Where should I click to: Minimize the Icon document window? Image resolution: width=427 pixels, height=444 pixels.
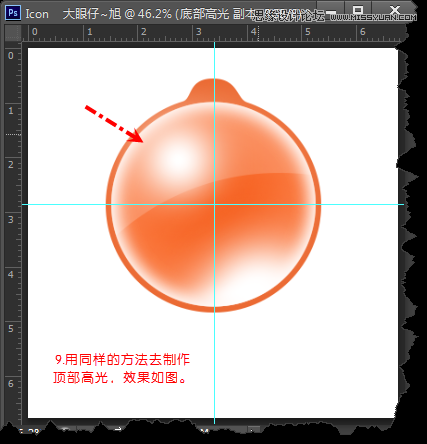click(331, 12)
